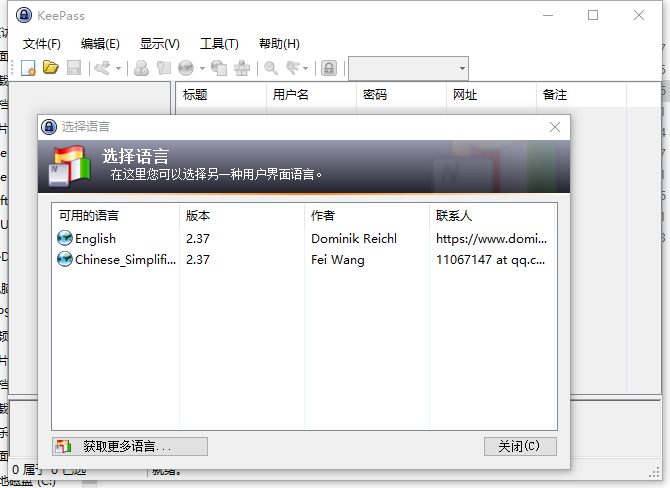Click 获取更多语言 button
The width and height of the screenshot is (670, 488).
pyautogui.click(x=130, y=447)
